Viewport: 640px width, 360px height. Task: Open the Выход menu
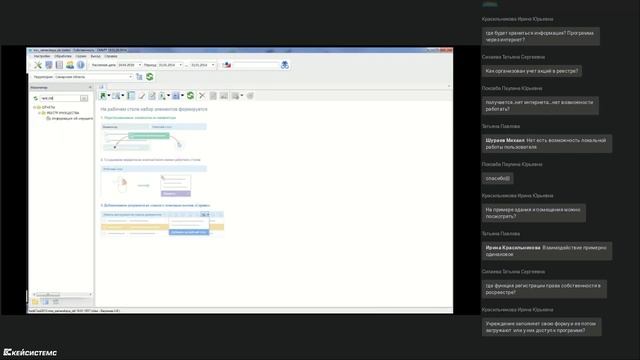click(x=96, y=56)
